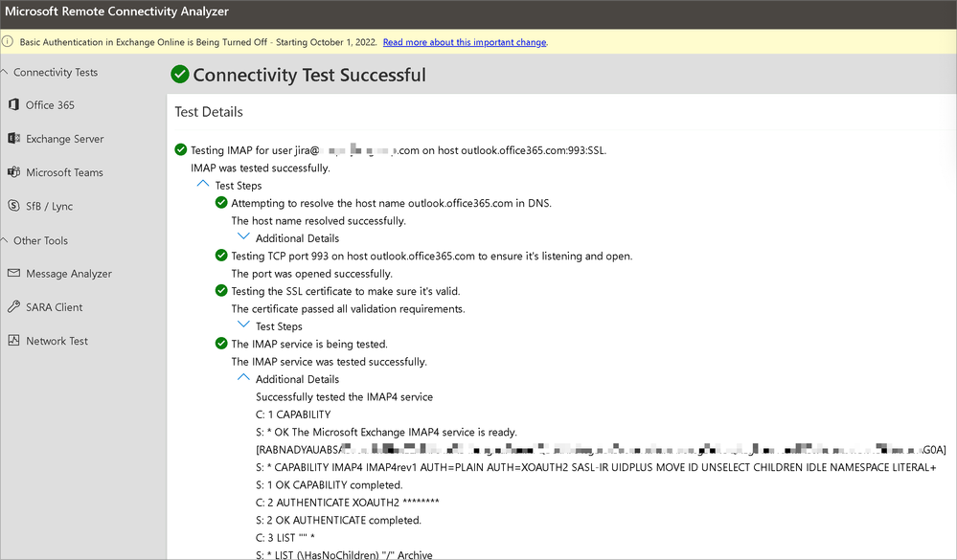Click the green success checkmark icon
957x560 pixels.
(180, 74)
